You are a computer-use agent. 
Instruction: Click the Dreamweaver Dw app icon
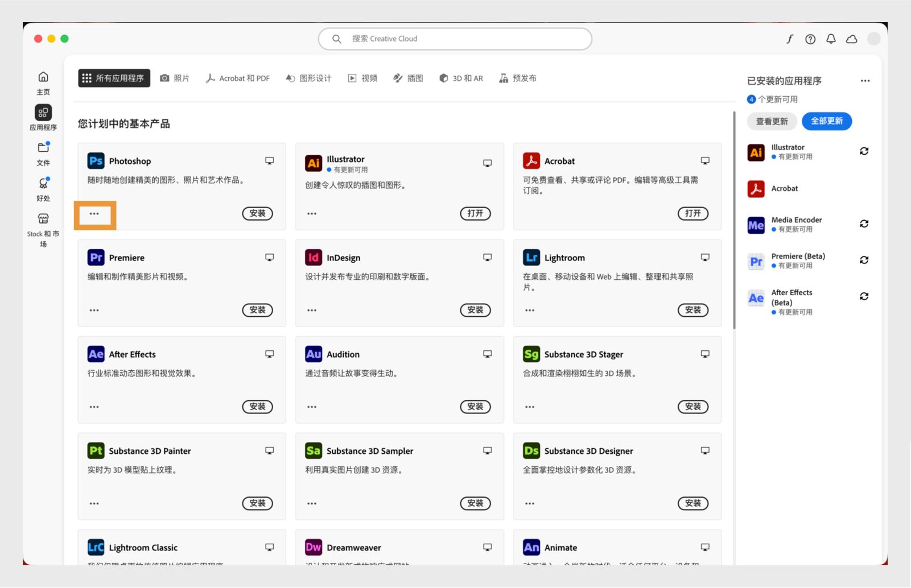(x=314, y=548)
